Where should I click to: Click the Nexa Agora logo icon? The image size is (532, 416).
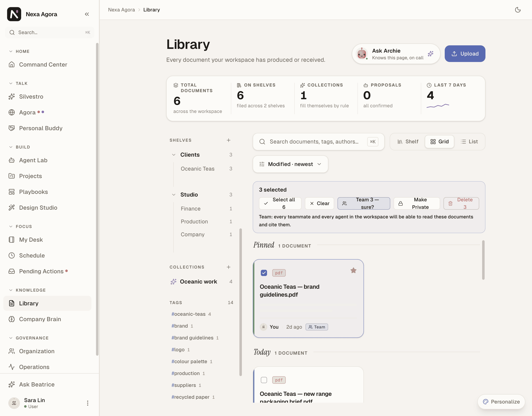[14, 14]
